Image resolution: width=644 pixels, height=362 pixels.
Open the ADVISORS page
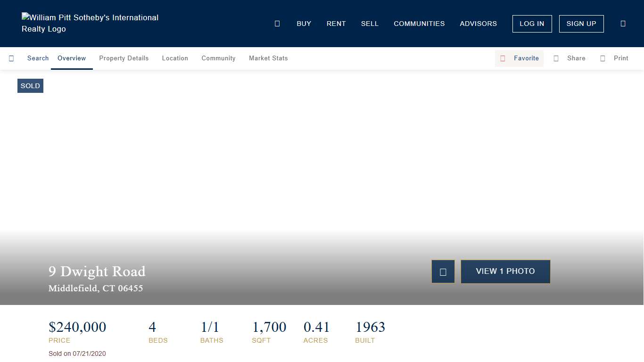[x=478, y=24]
